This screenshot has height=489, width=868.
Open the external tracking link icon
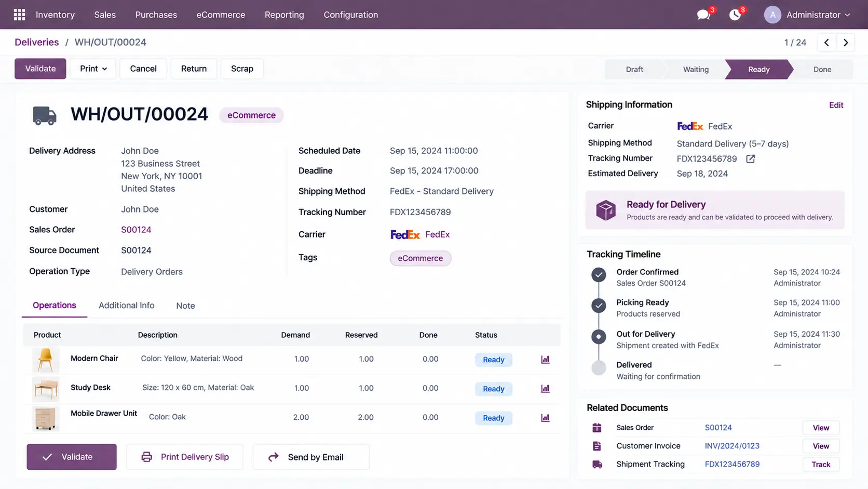click(750, 159)
